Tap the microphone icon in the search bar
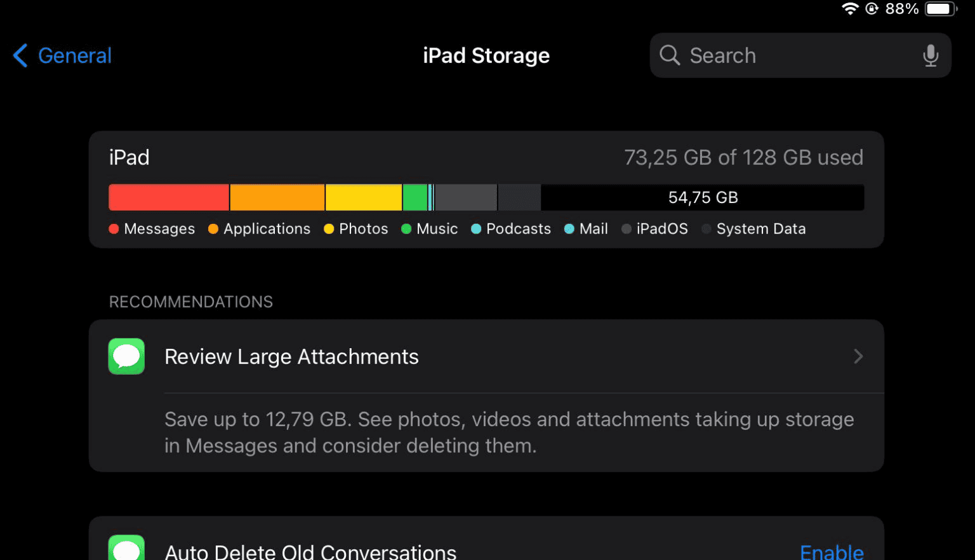 tap(931, 55)
